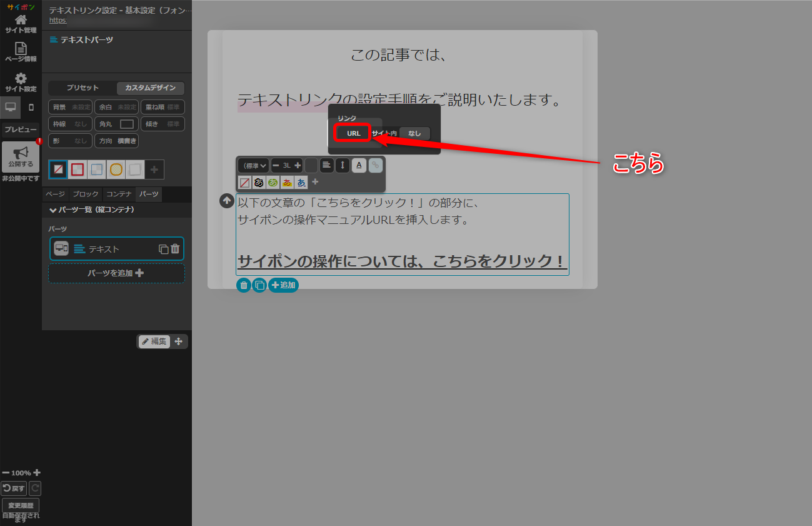Duplicate the テキスト part in list

[x=164, y=249]
